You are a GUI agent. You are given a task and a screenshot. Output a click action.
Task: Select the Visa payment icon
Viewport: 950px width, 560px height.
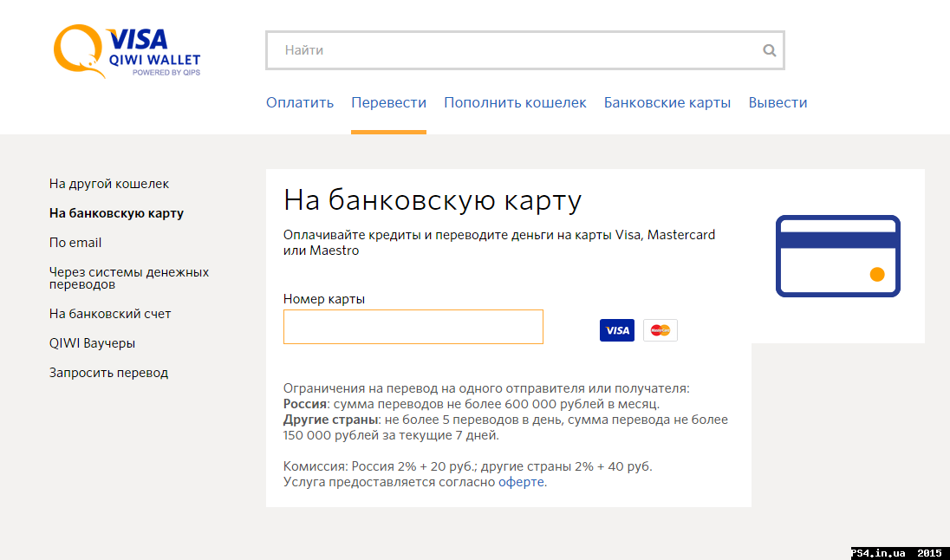(616, 330)
